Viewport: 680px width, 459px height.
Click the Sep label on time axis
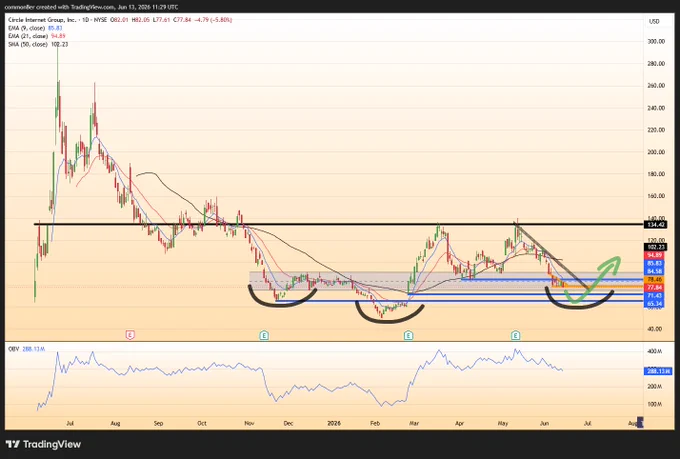[x=158, y=423]
